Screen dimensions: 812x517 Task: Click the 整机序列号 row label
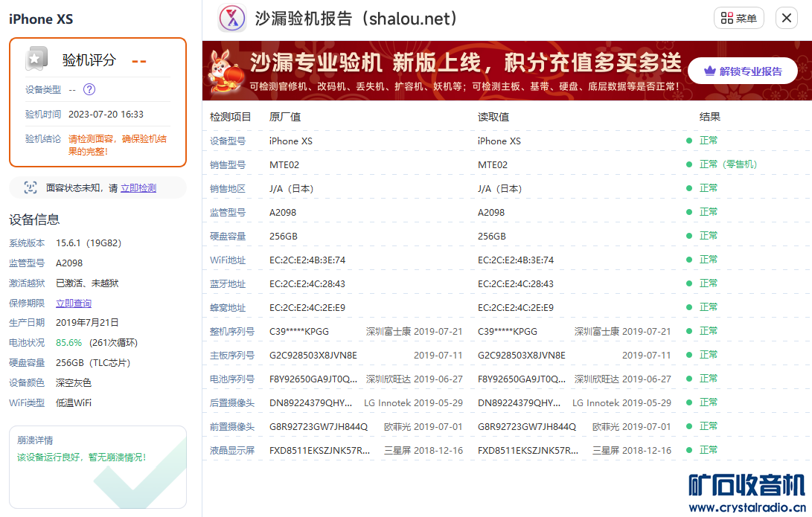point(232,331)
